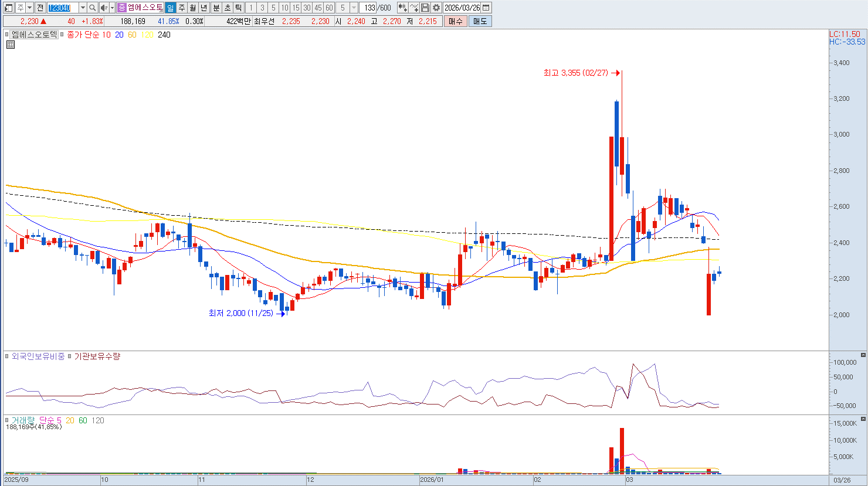Click the 외국인보유비중 indicator label
868x486 pixels.
click(x=38, y=356)
